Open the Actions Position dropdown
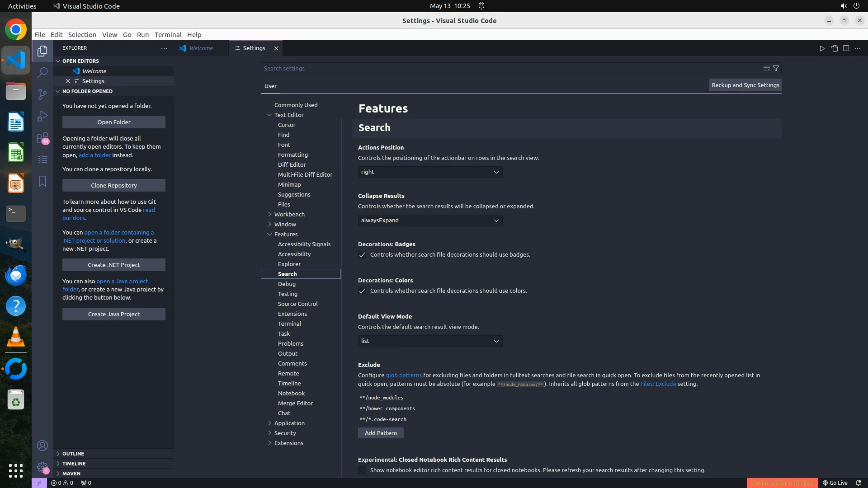The image size is (868, 488). click(x=430, y=172)
